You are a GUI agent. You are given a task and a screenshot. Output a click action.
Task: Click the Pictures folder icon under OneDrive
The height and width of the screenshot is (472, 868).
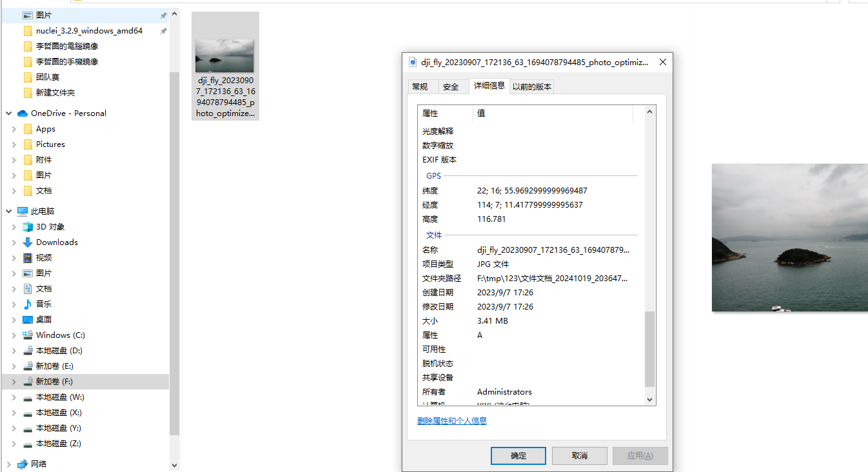tap(28, 144)
